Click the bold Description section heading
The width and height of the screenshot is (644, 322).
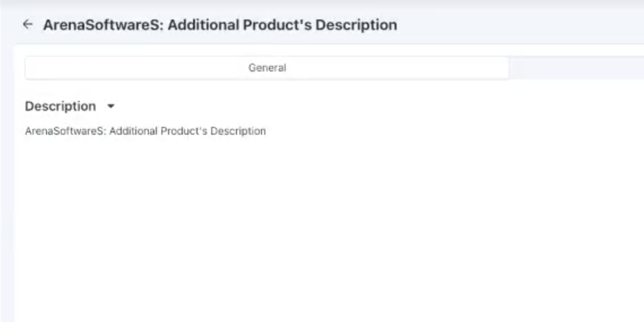[60, 106]
